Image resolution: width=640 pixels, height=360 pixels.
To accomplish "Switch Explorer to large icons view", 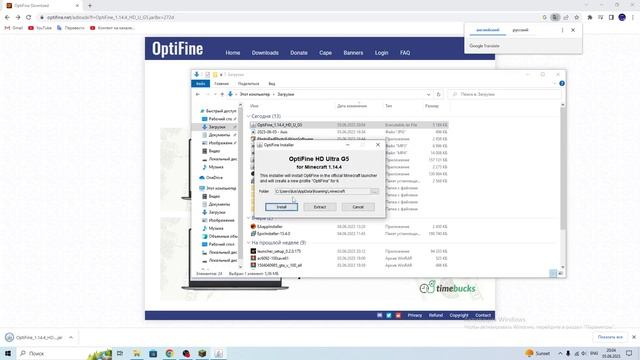I will pos(560,273).
